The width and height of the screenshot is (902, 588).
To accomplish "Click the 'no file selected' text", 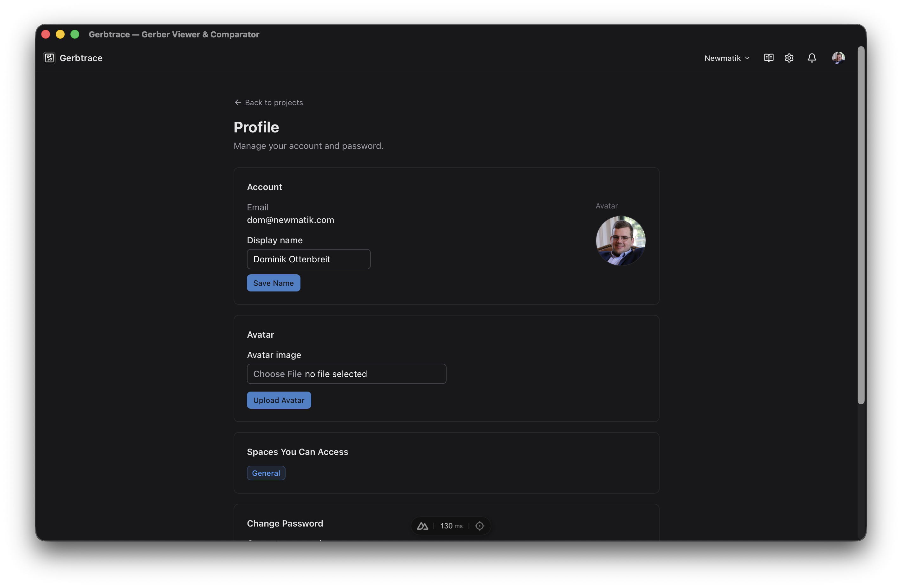I will [336, 374].
